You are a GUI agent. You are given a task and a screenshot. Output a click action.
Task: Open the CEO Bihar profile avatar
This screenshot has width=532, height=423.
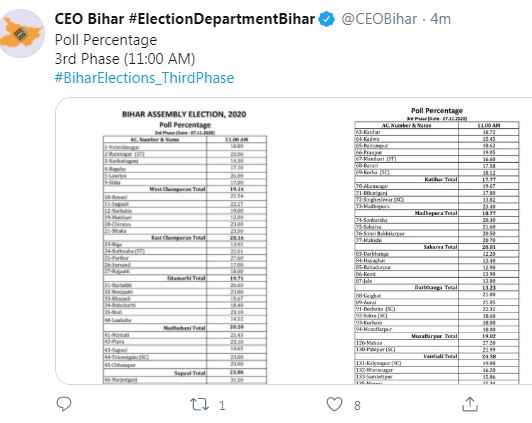tap(22, 34)
